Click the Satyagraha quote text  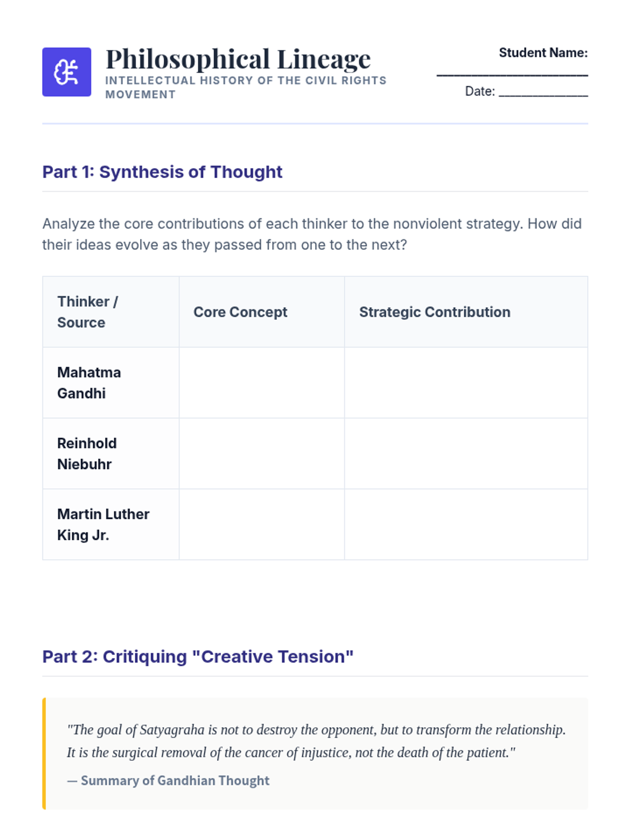(x=316, y=741)
